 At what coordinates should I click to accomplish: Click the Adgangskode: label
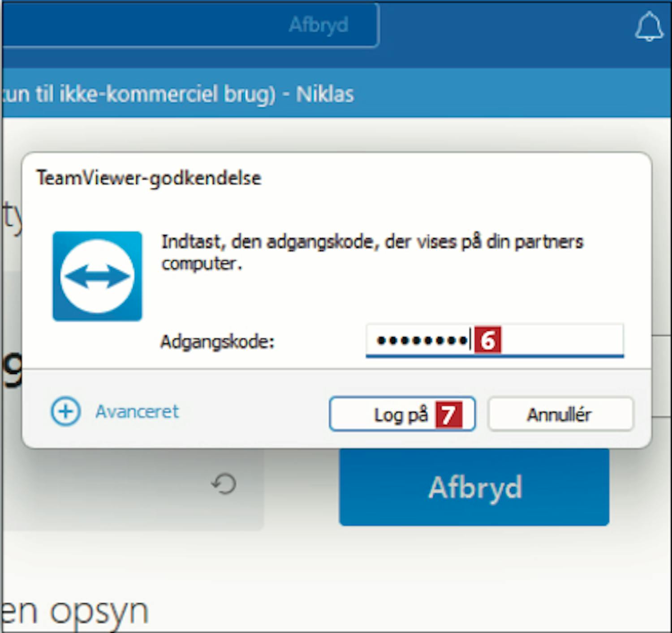(217, 342)
